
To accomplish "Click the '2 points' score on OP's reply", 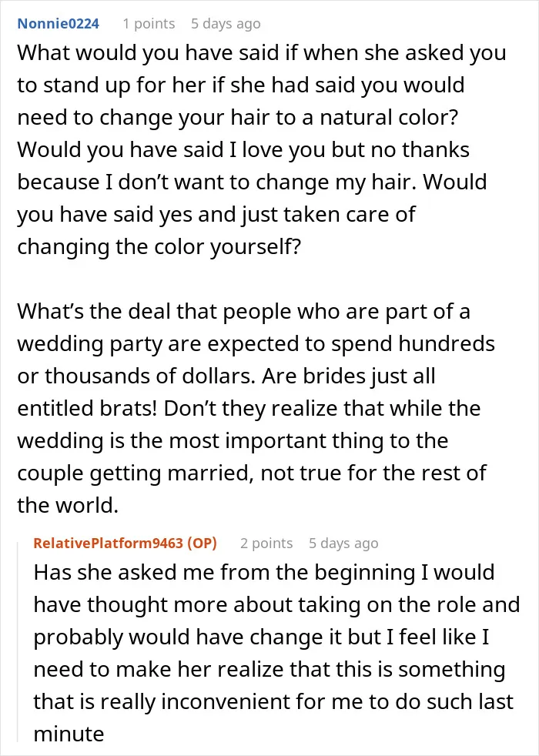I will pos(266,543).
